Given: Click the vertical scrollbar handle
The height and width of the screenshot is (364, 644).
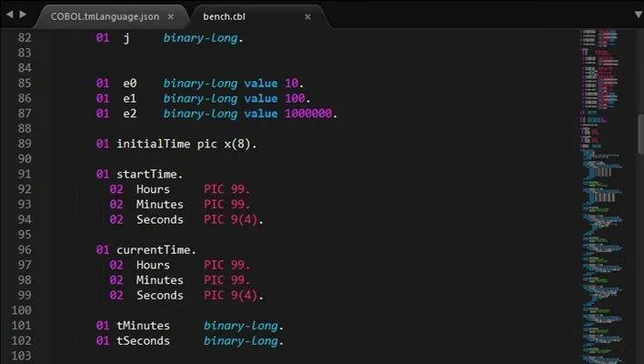Looking at the screenshot, I should coord(640,135).
